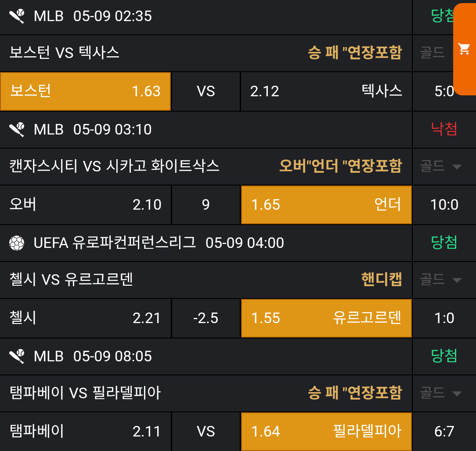Toggle the 보스턴 1.63 bet selection
The image size is (476, 451).
[85, 91]
